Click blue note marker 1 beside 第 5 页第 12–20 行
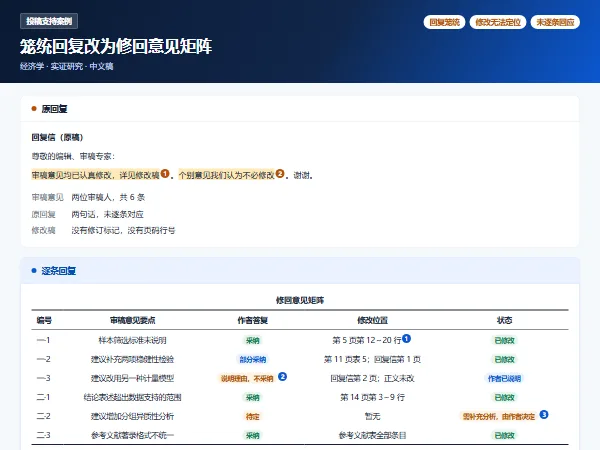600x450 pixels. [x=406, y=338]
